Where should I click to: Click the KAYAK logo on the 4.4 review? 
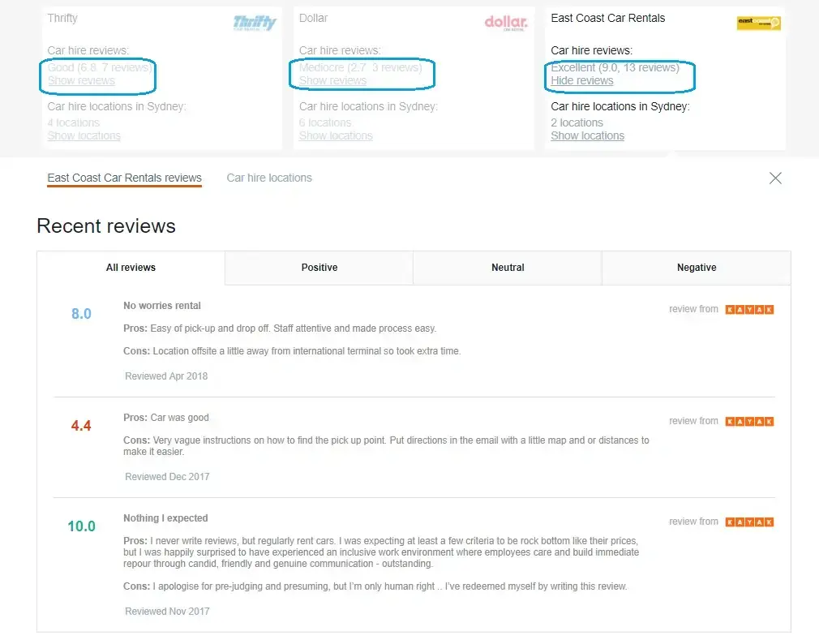(x=749, y=422)
